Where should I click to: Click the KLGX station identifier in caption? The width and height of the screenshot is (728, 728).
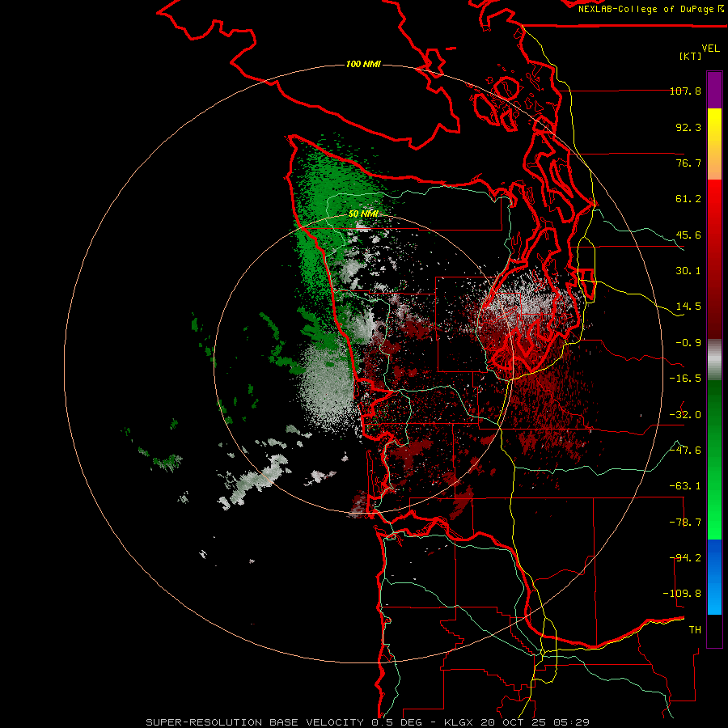coord(459,722)
